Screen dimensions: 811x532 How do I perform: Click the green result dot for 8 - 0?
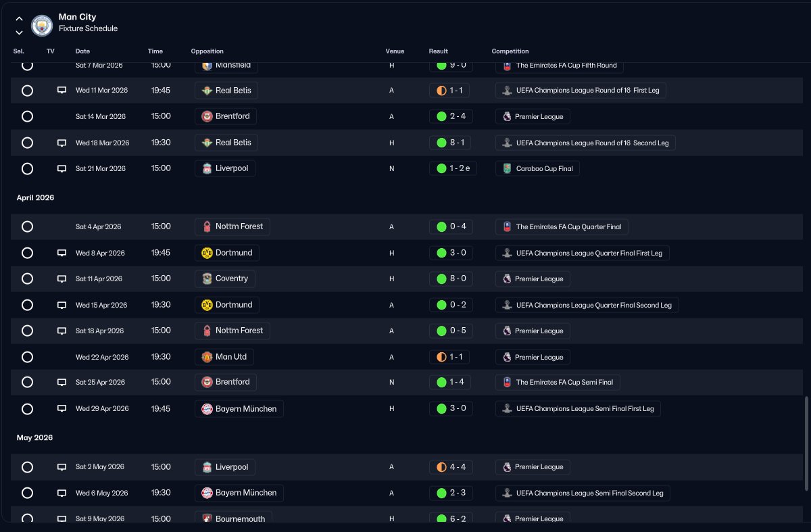click(x=441, y=279)
